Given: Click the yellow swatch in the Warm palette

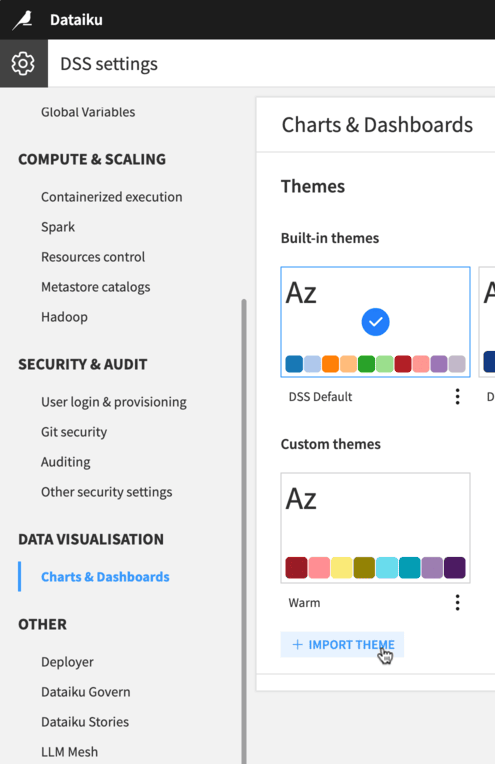Looking at the screenshot, I should click(342, 568).
